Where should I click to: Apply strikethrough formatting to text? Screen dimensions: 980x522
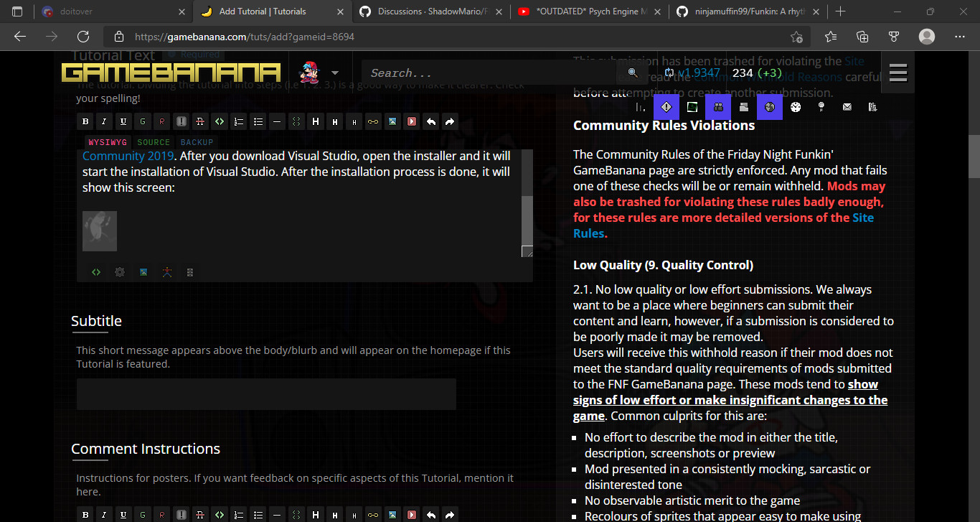tap(200, 121)
